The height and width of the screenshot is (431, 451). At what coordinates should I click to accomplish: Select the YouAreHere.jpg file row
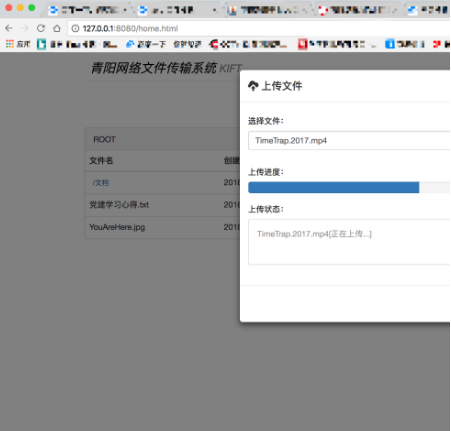coord(163,227)
